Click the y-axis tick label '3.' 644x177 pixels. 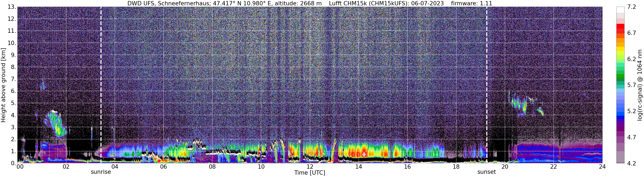coord(13,127)
